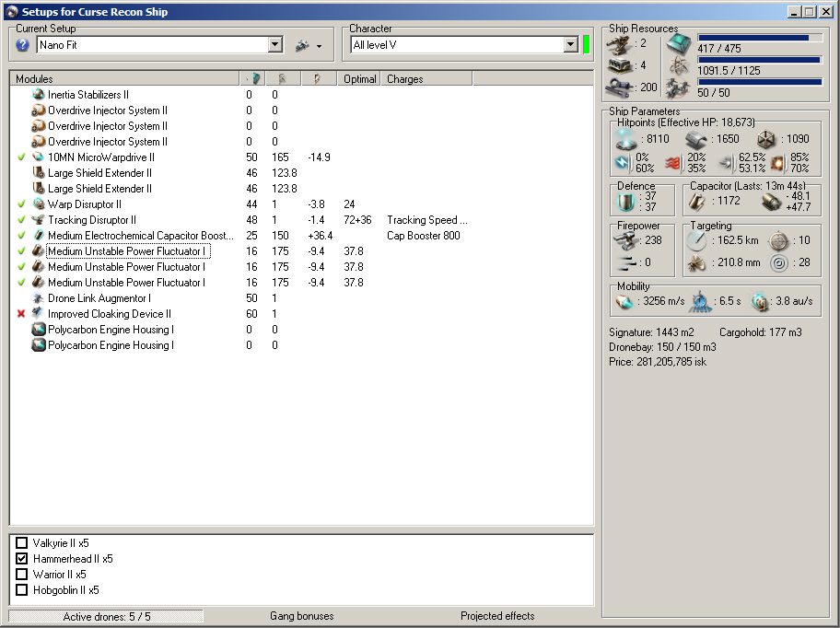Click the structure hitpoints icon
Viewport: 840px width, 628px height.
[766, 140]
